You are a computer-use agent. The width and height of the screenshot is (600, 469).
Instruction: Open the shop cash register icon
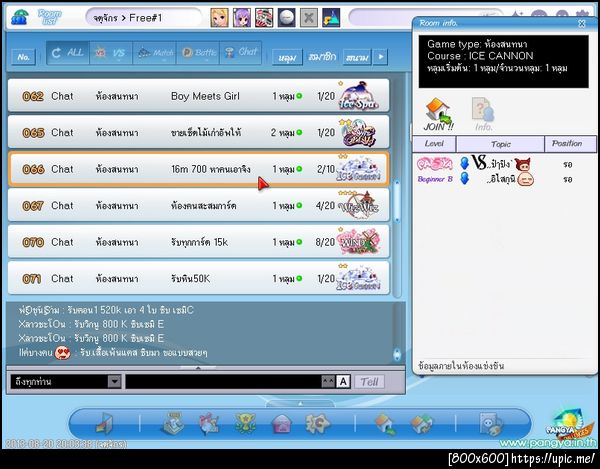(x=173, y=424)
